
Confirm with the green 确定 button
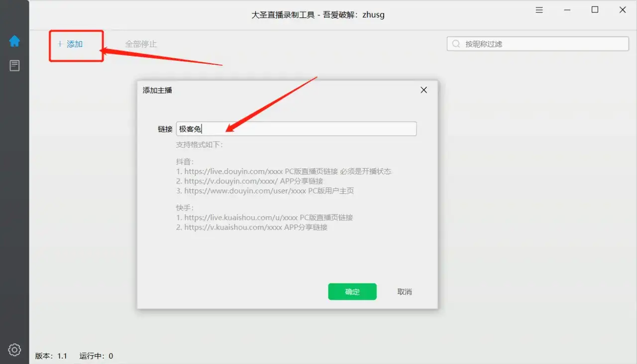(x=352, y=292)
